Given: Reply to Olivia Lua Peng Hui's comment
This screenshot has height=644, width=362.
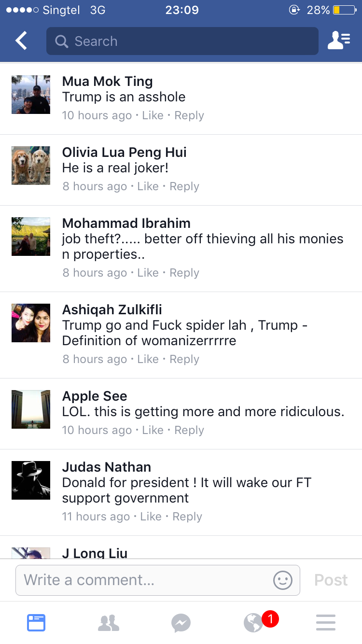Looking at the screenshot, I should click(x=184, y=186).
